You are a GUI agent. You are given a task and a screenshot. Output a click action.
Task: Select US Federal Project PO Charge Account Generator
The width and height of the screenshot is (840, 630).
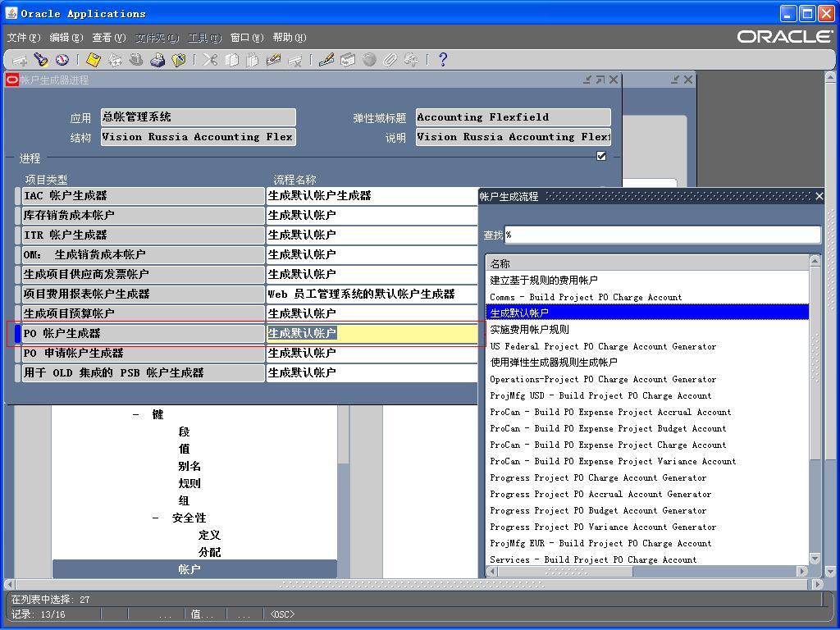point(647,346)
